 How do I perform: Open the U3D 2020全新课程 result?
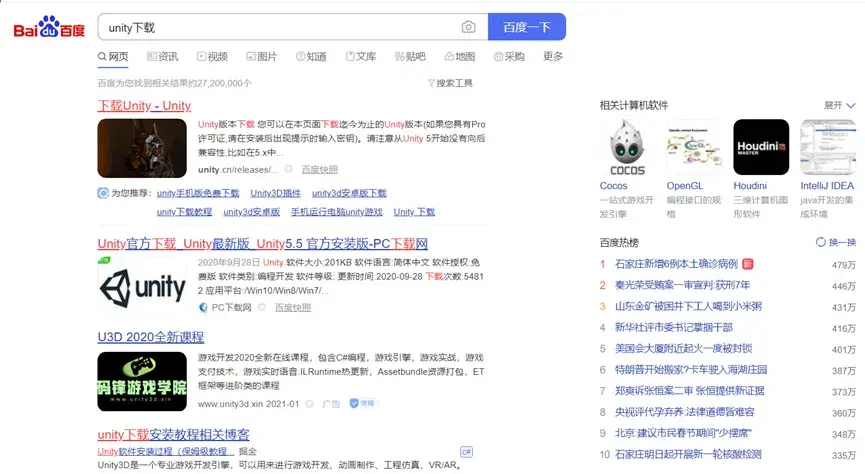click(x=151, y=337)
